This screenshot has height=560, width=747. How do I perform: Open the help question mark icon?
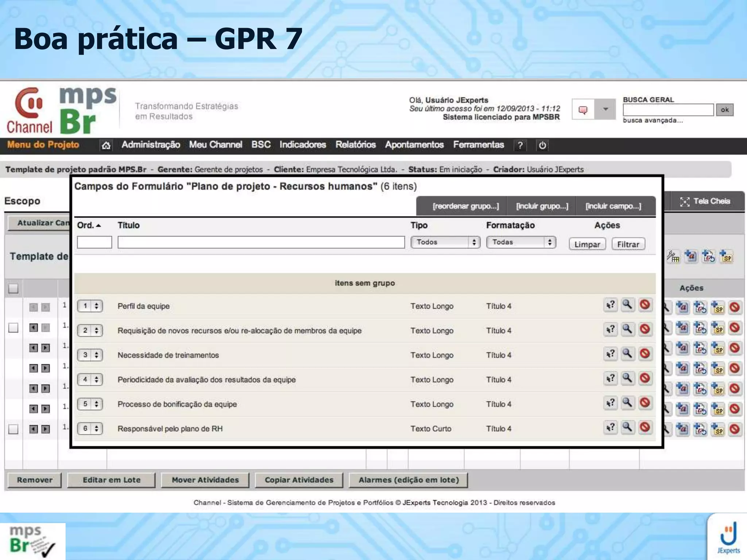[x=520, y=145]
